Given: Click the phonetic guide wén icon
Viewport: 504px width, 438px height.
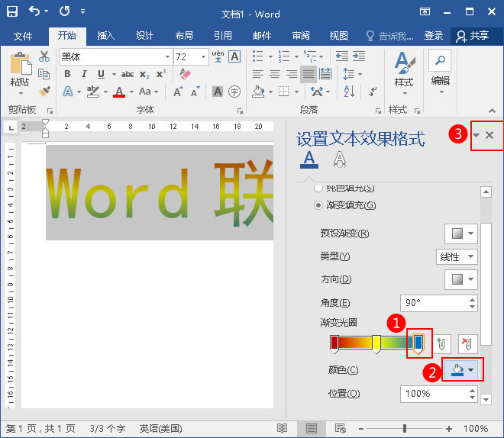Looking at the screenshot, I should click(218, 56).
